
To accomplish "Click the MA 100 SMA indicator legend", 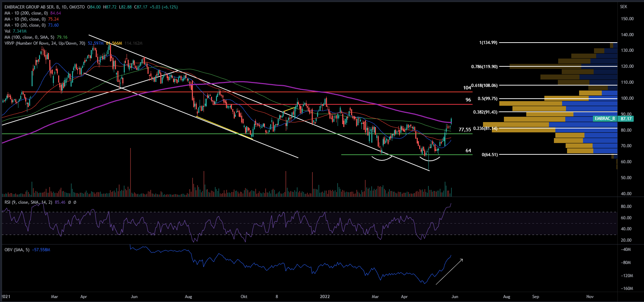I will 30,37.
